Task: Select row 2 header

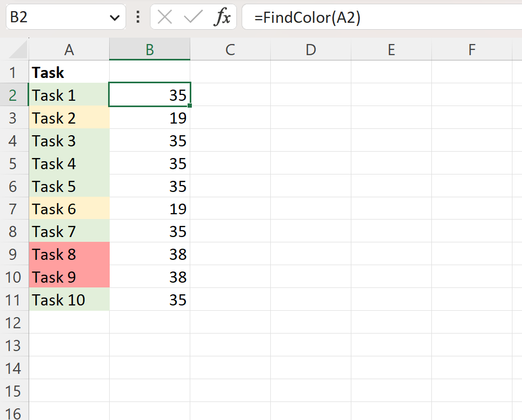Action: click(x=14, y=94)
